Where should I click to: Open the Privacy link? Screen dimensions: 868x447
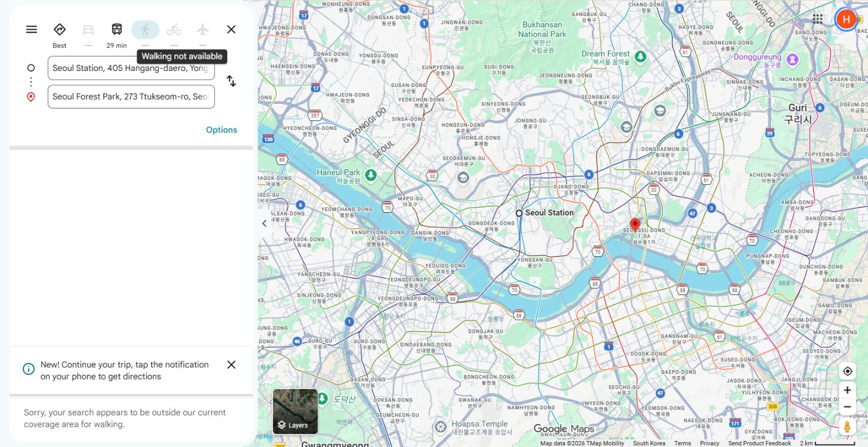click(x=709, y=443)
